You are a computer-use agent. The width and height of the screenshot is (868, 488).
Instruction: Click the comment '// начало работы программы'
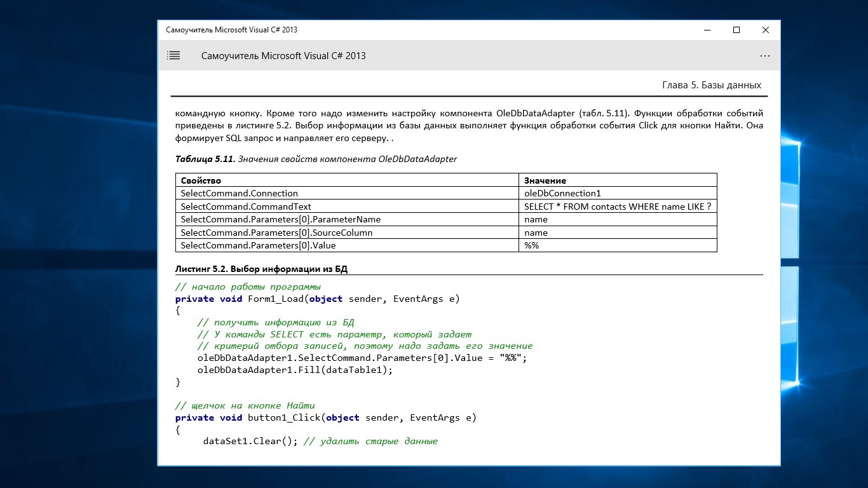click(248, 287)
